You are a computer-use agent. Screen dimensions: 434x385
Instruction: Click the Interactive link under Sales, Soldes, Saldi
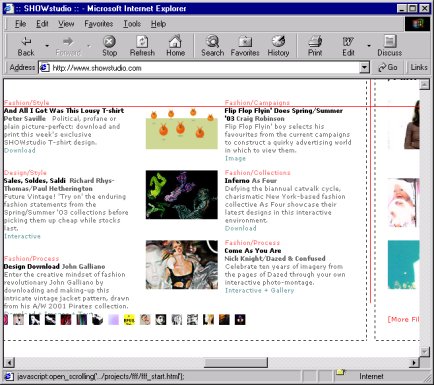click(x=22, y=236)
